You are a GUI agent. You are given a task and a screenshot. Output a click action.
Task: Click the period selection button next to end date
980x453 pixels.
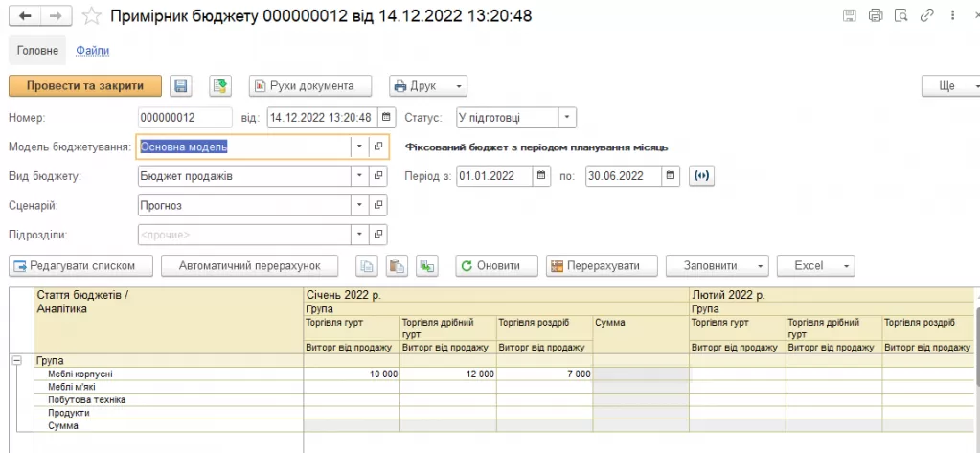tap(701, 176)
